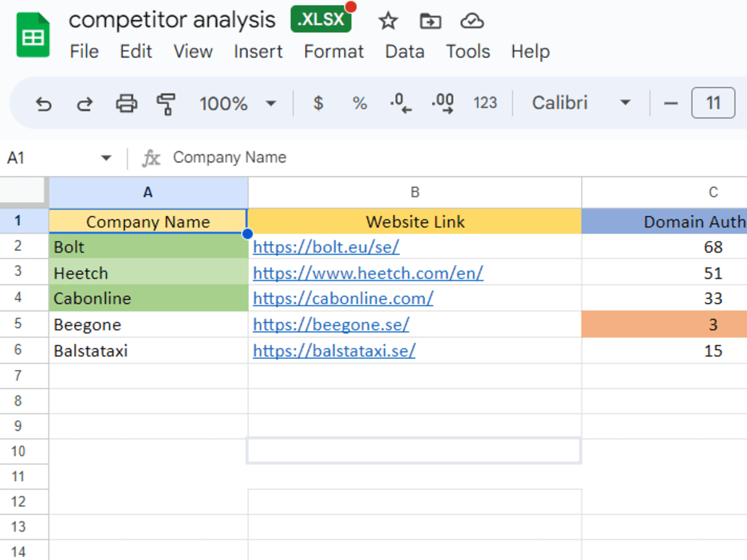Select column B header

click(414, 192)
